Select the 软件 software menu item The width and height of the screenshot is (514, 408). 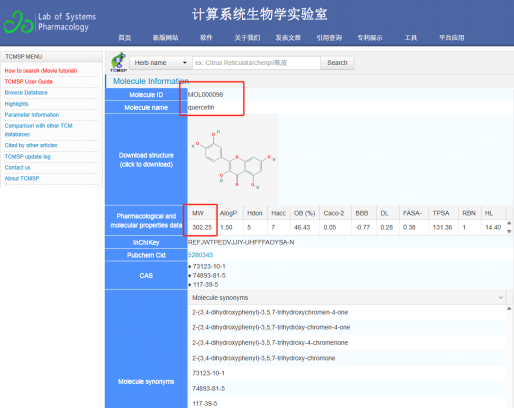coord(206,38)
